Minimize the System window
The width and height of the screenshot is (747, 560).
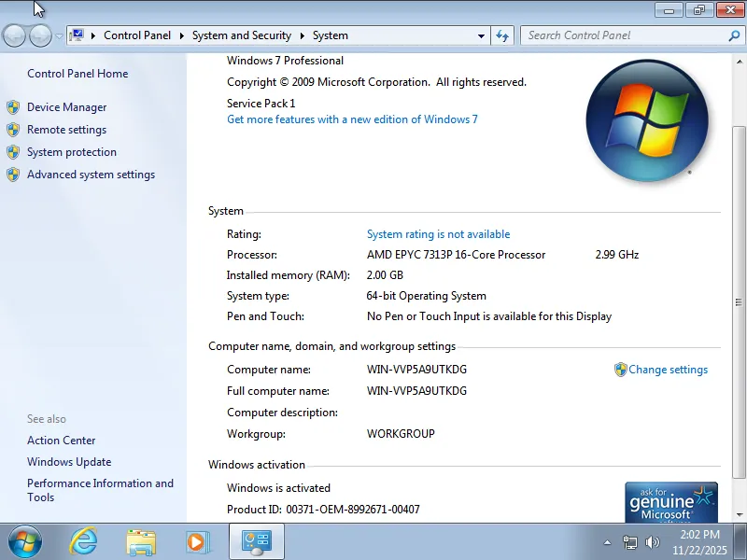[669, 9]
